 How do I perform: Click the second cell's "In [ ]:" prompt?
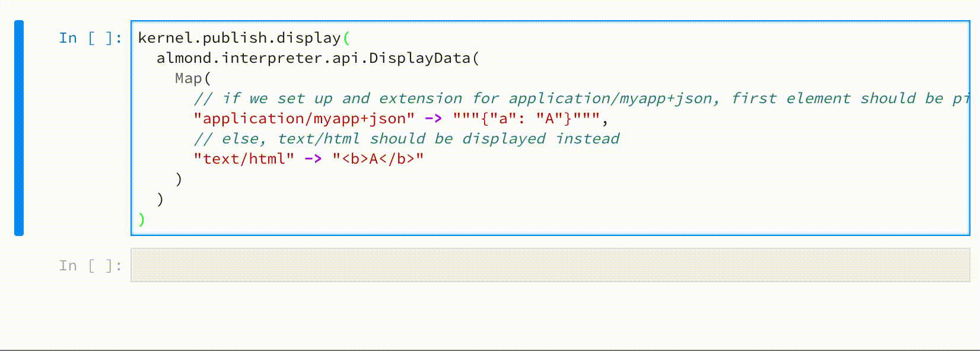[x=91, y=266]
